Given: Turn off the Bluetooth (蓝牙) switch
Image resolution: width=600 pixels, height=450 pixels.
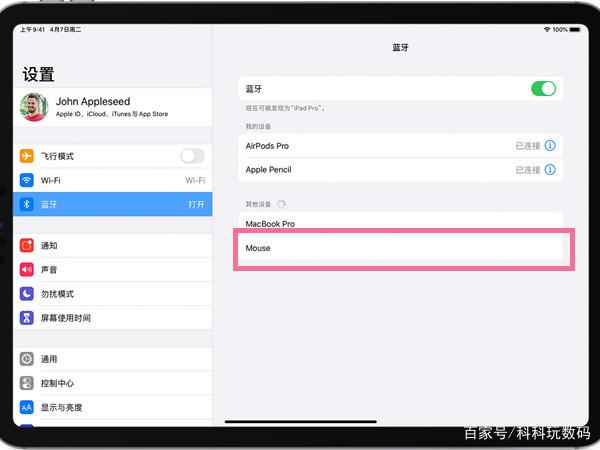Looking at the screenshot, I should tap(543, 89).
